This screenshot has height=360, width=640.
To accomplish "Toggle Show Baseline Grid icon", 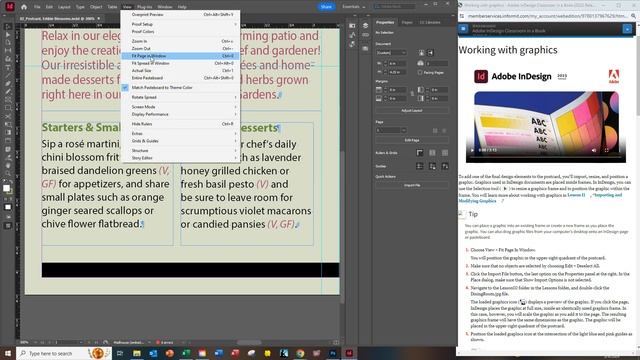I will tap(432, 153).
